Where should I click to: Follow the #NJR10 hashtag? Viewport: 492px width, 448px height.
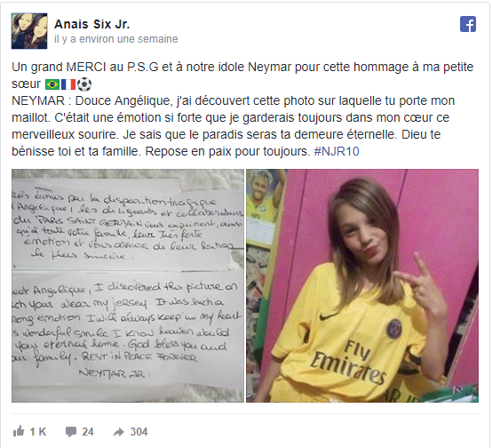point(337,151)
